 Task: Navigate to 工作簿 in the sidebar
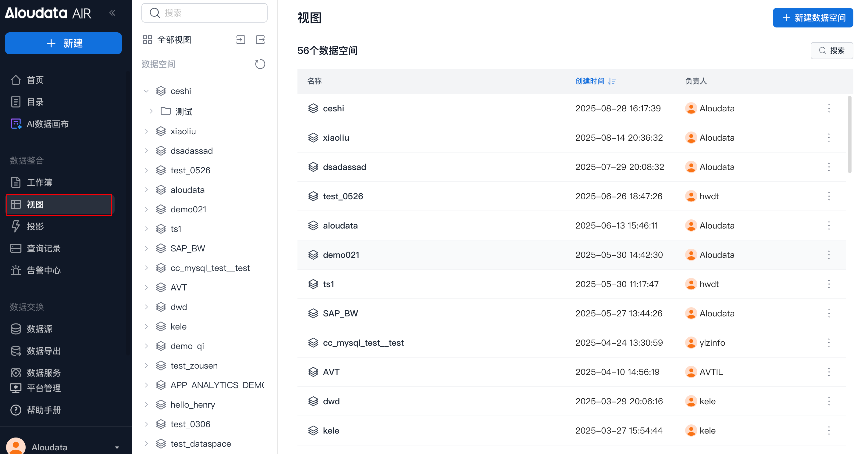coord(39,182)
